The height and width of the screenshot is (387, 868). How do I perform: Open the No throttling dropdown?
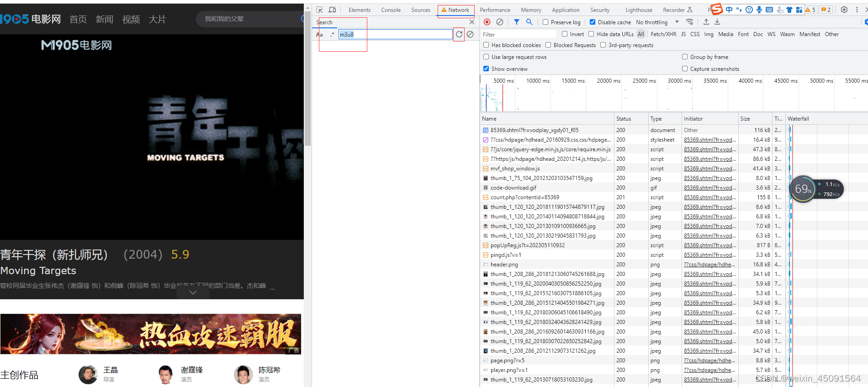[x=657, y=22]
